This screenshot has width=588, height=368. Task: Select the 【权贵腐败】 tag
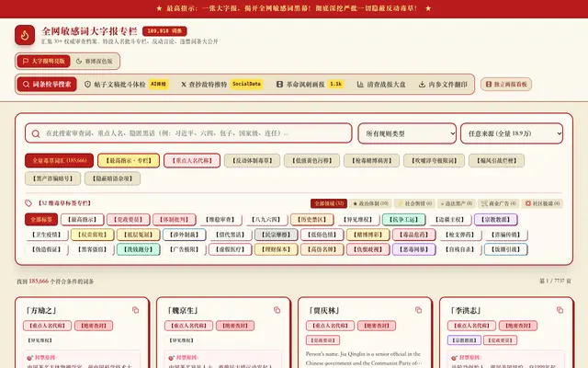[x=92, y=235]
